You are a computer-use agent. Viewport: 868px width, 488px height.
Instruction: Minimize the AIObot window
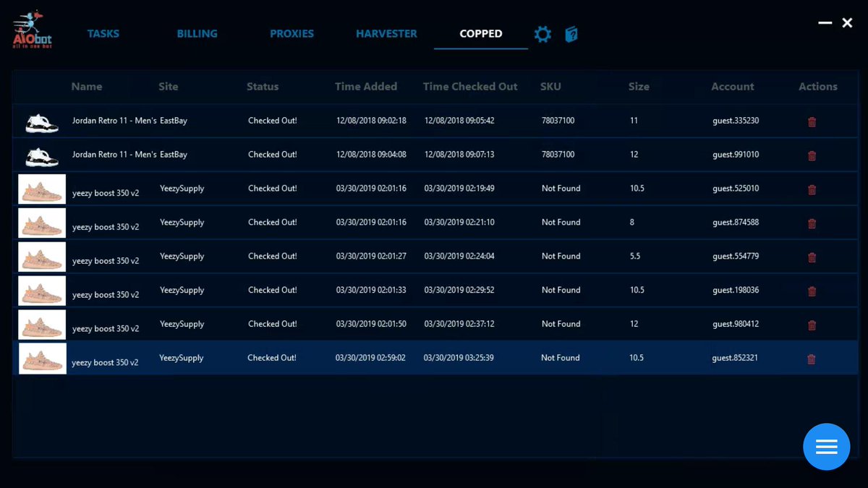825,23
